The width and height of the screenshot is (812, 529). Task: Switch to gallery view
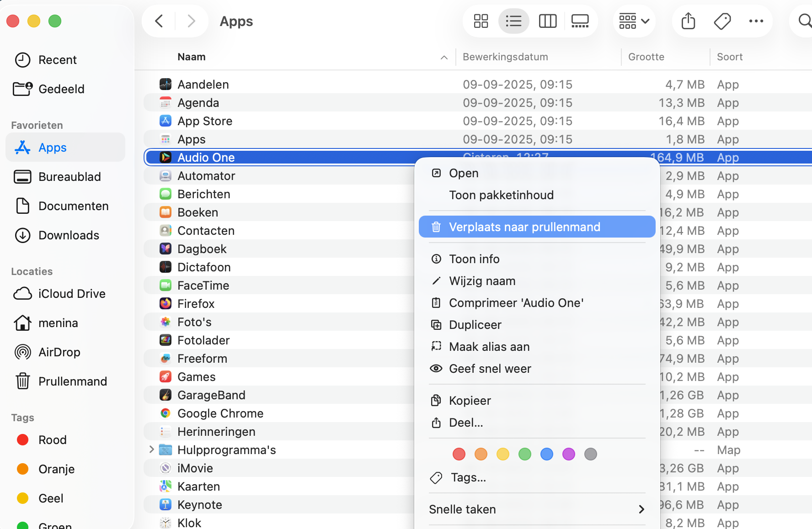(580, 21)
